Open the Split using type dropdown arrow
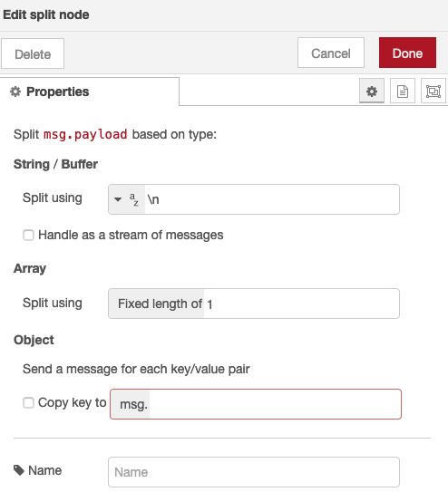 118,199
